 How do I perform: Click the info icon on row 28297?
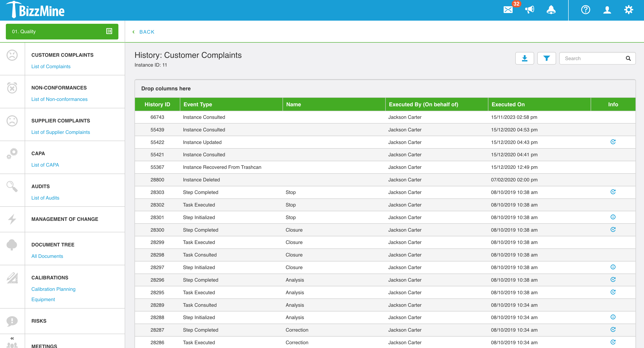(613, 268)
